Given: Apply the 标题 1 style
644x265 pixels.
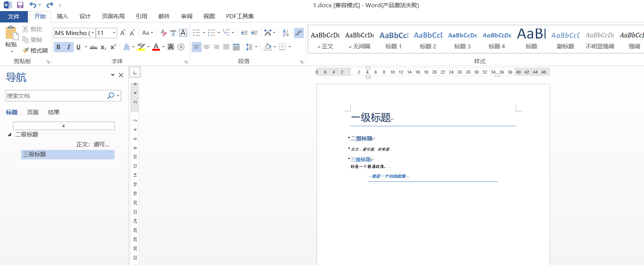Looking at the screenshot, I should 394,40.
